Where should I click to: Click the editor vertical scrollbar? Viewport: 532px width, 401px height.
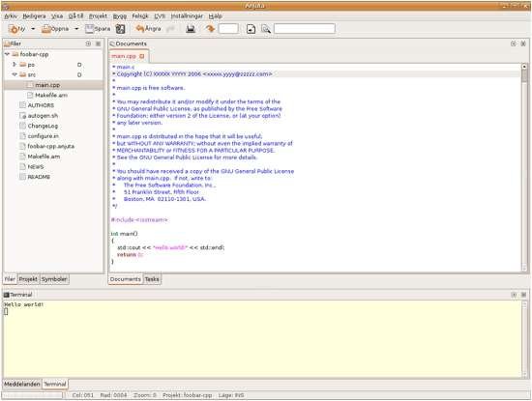pyautogui.click(x=524, y=168)
